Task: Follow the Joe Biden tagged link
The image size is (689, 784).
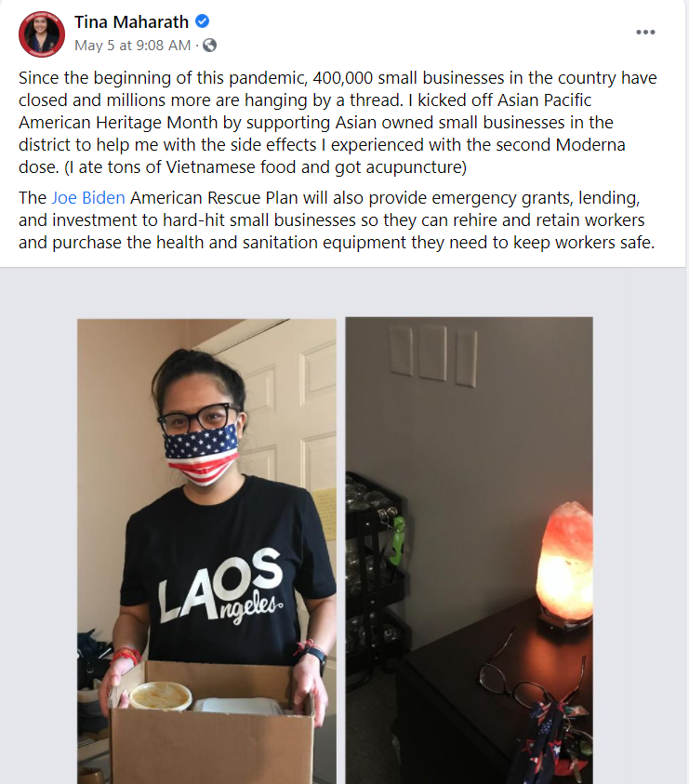Action: 88,198
